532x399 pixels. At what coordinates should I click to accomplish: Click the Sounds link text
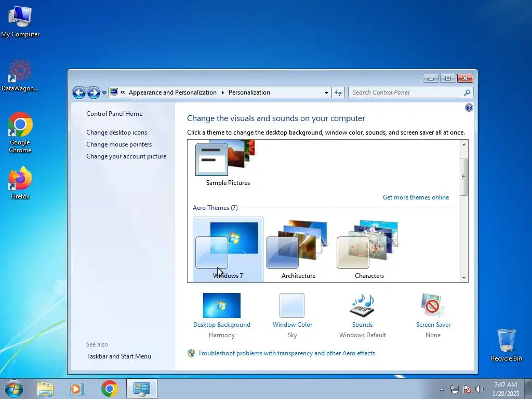(x=362, y=325)
